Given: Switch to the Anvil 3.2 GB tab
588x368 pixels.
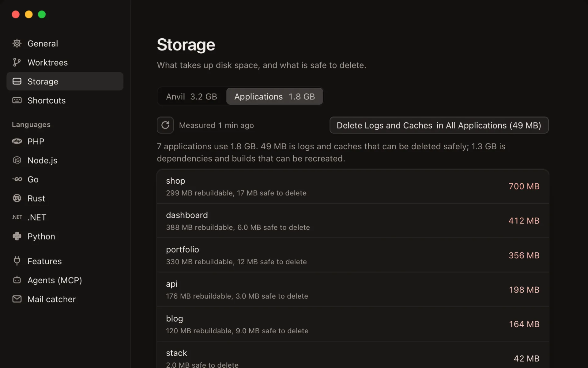Looking at the screenshot, I should tap(192, 97).
